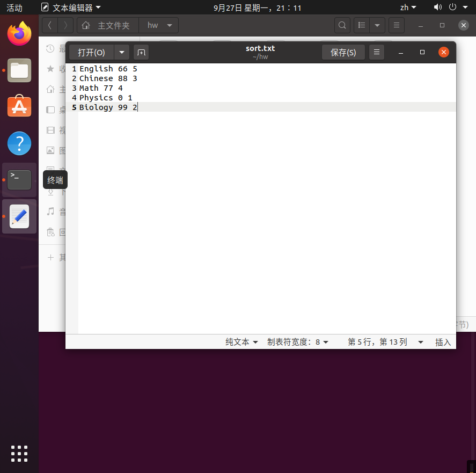Click the line 'Chinese 88 3'
This screenshot has height=473, width=476.
(108, 78)
